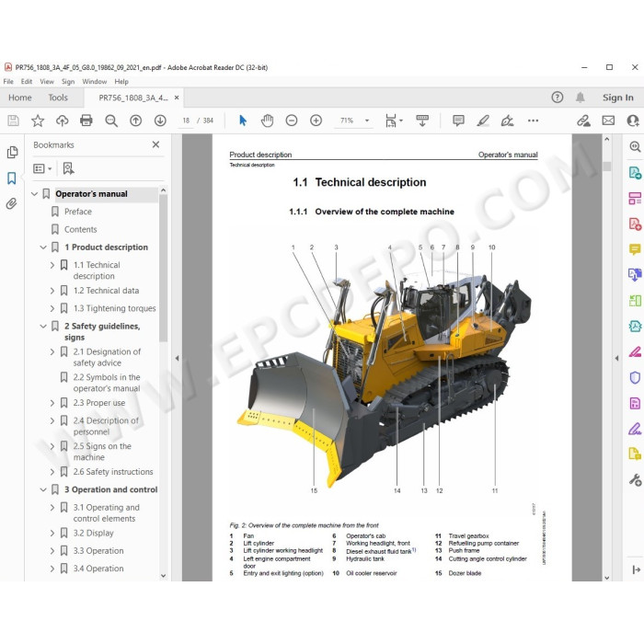Zoom out with minus circle
This screenshot has width=644, height=644.
click(292, 121)
